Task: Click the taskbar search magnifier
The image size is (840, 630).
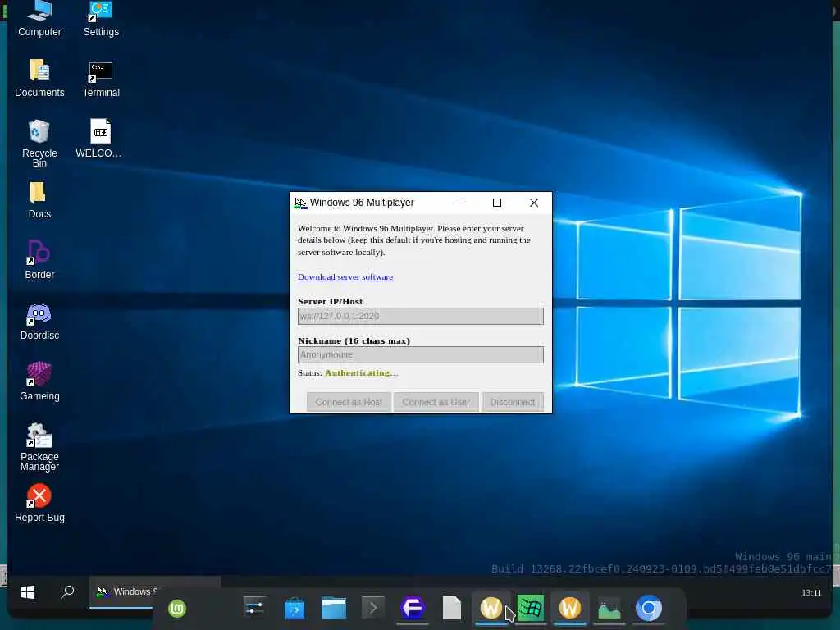Action: point(67,592)
